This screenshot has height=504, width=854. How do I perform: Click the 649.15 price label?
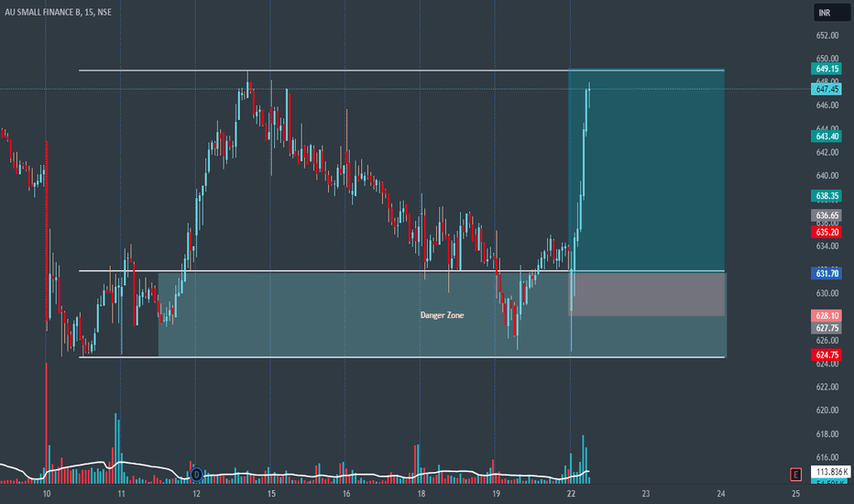(x=827, y=69)
